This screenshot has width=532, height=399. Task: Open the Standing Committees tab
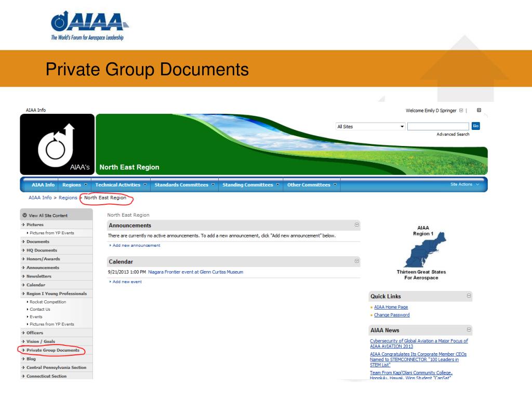248,185
